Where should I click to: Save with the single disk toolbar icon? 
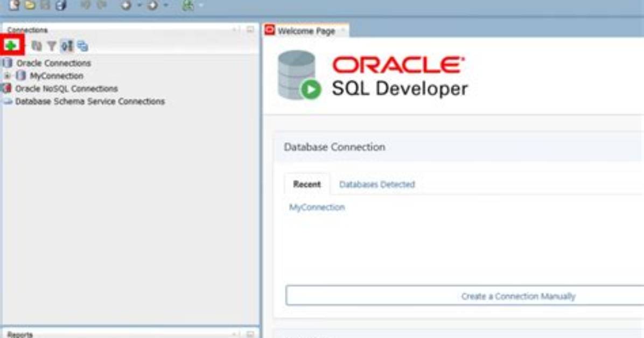(45, 5)
